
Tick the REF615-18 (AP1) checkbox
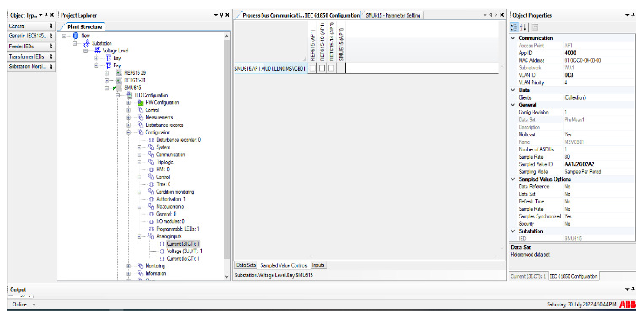pos(322,68)
